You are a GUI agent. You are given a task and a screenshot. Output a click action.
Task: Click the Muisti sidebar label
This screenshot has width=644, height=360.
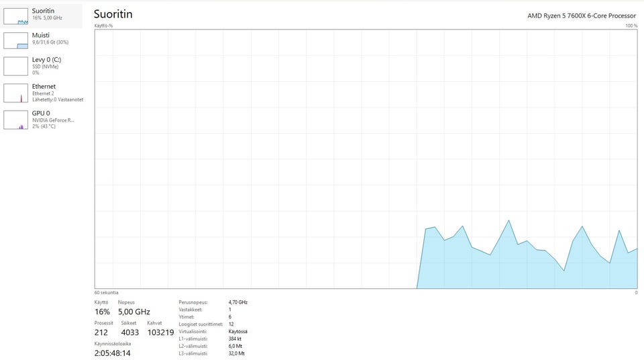(x=41, y=36)
